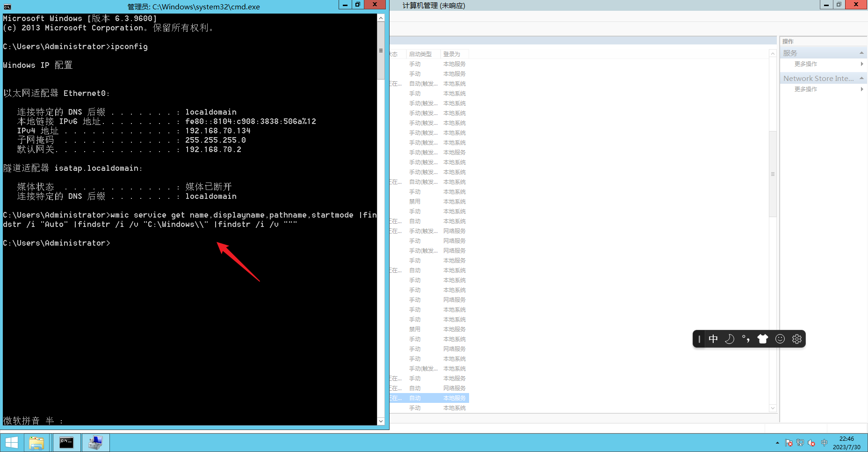Select the highlighted 自动 本地服务 service row
868x452 pixels.
[429, 398]
